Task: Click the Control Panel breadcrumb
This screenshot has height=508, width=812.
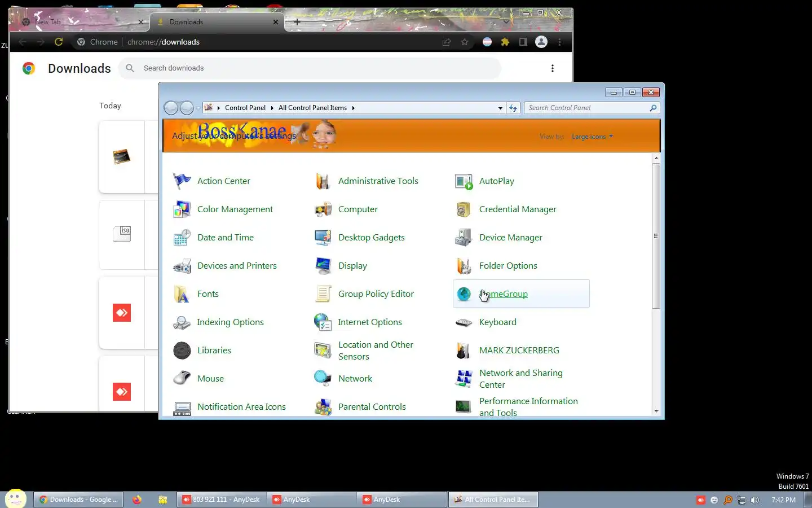Action: [x=245, y=108]
